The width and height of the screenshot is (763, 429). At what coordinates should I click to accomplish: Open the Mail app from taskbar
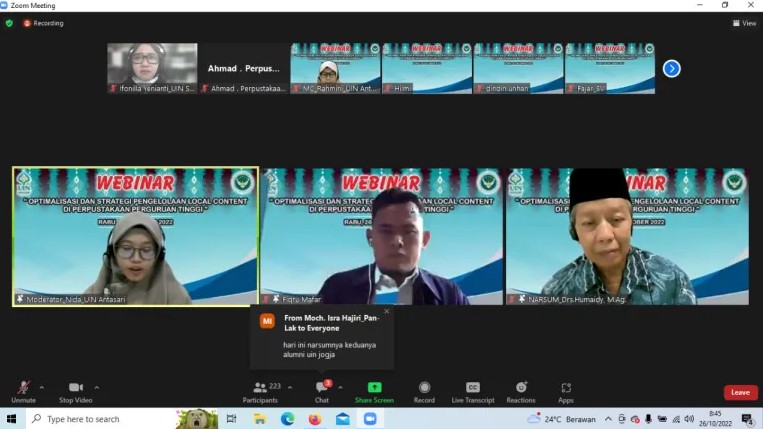[x=343, y=419]
